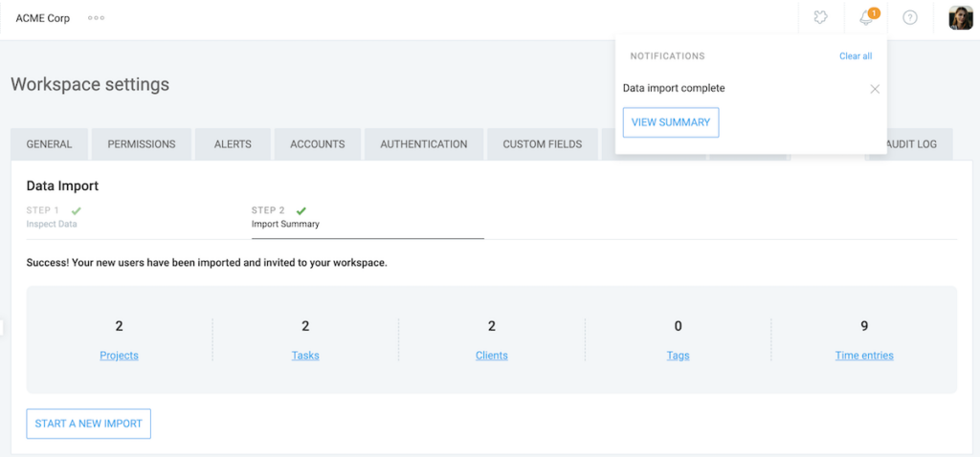View the imported Clients link
Viewport: 980px width, 457px height.
tap(491, 356)
